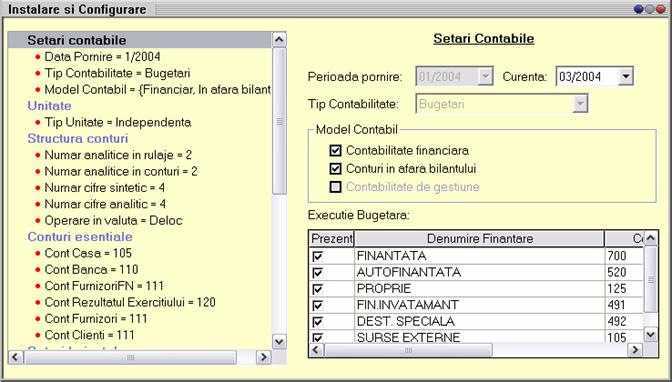Select Operare in valuta = Deloc item
Viewport: 672px width, 382px height.
point(113,220)
